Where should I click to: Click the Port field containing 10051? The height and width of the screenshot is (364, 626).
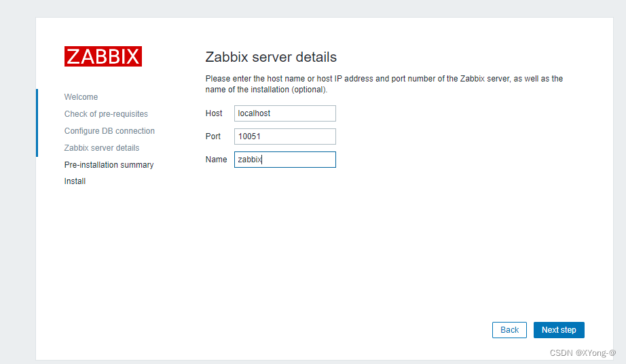[285, 136]
